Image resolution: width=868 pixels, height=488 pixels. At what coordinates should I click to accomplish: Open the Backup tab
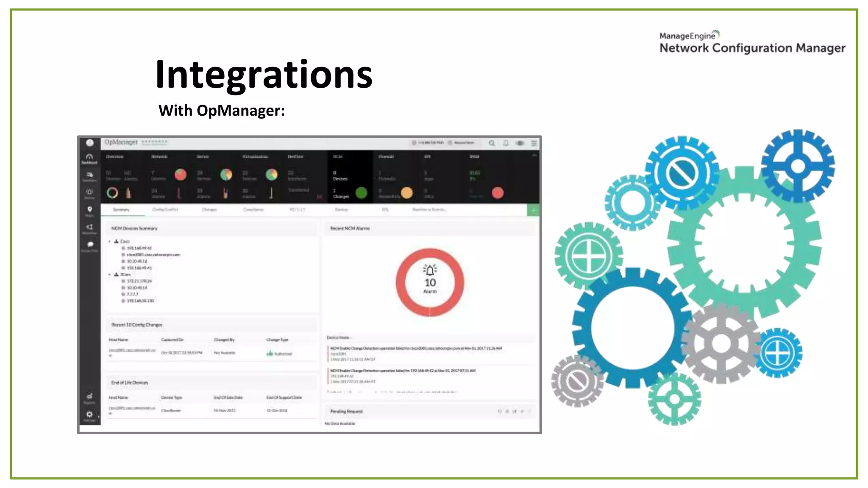tap(342, 210)
